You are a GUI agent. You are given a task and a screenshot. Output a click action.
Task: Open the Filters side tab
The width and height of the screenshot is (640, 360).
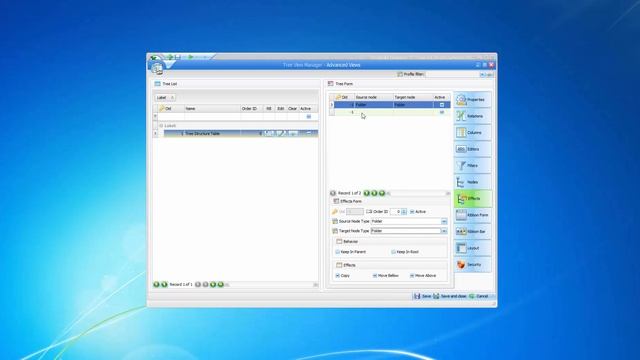click(x=473, y=165)
